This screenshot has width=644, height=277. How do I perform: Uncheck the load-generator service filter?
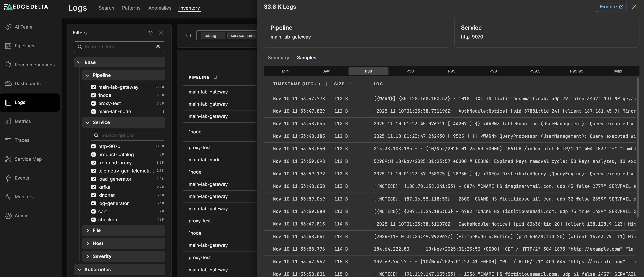(94, 179)
